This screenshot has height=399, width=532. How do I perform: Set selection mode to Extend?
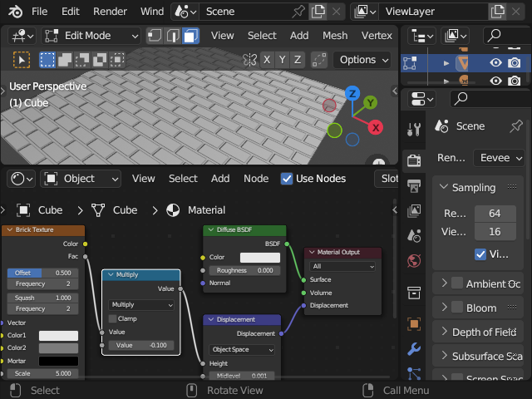tap(65, 60)
